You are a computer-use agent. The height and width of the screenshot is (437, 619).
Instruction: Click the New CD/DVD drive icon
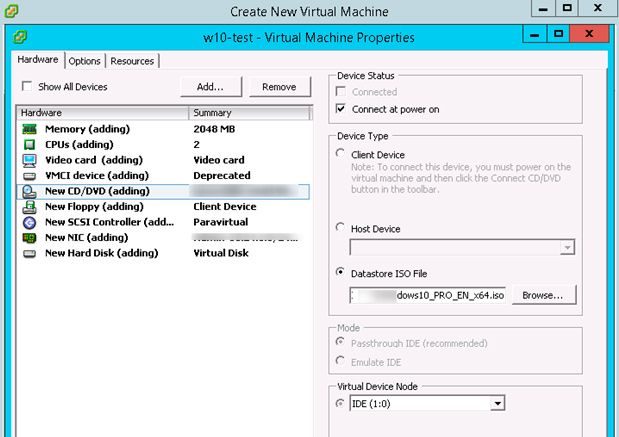[x=30, y=191]
